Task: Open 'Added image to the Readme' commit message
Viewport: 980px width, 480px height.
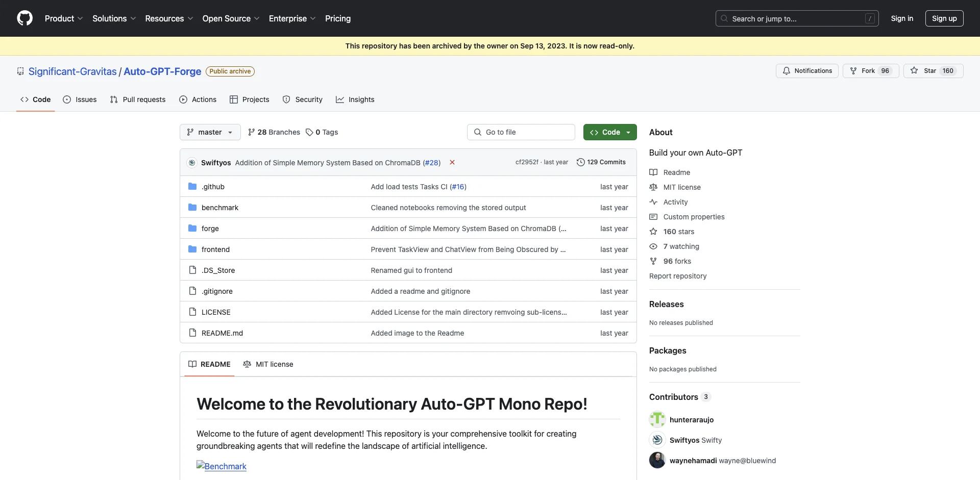Action: [418, 333]
